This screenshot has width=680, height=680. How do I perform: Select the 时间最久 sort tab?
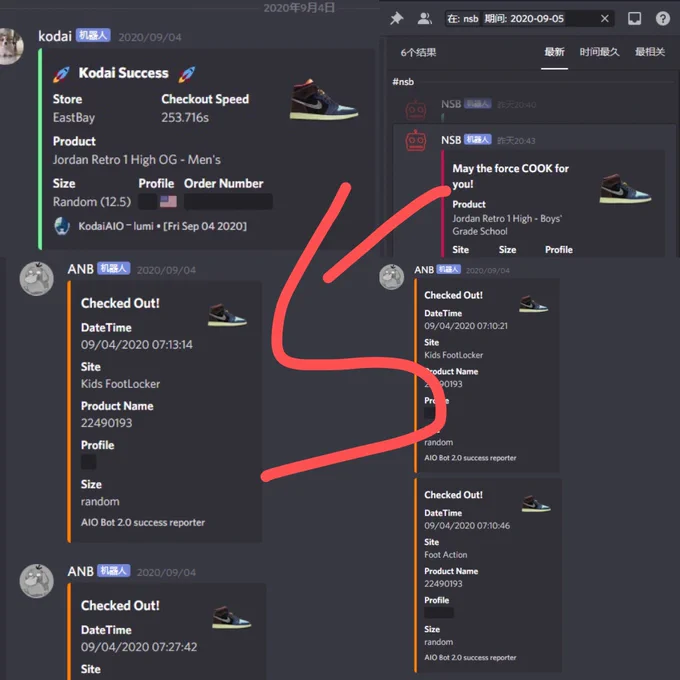[599, 52]
